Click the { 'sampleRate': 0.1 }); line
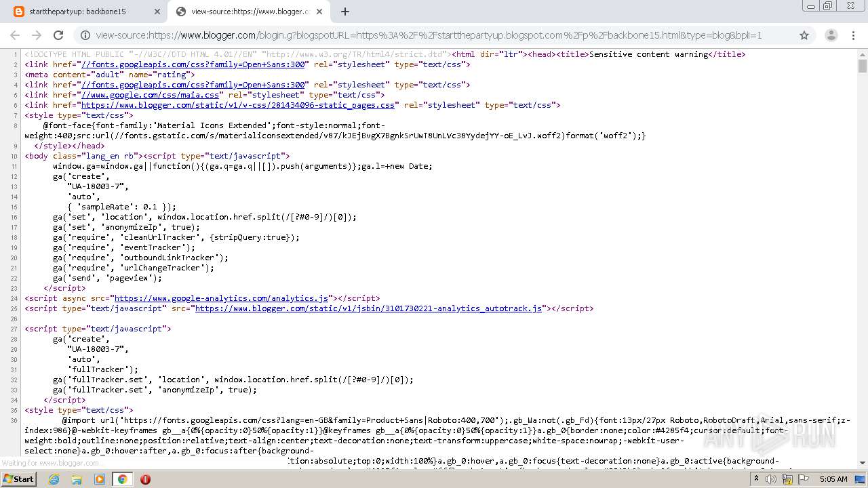868x488 pixels. [121, 207]
